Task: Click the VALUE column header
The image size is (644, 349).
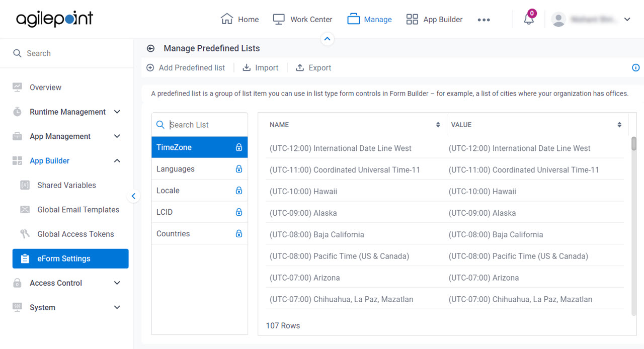Action: 461,125
